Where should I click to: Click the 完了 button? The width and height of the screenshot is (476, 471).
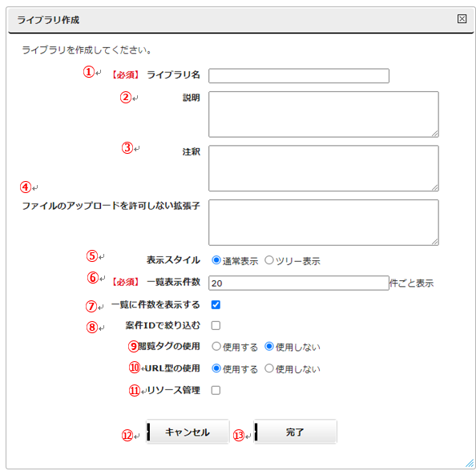(295, 432)
